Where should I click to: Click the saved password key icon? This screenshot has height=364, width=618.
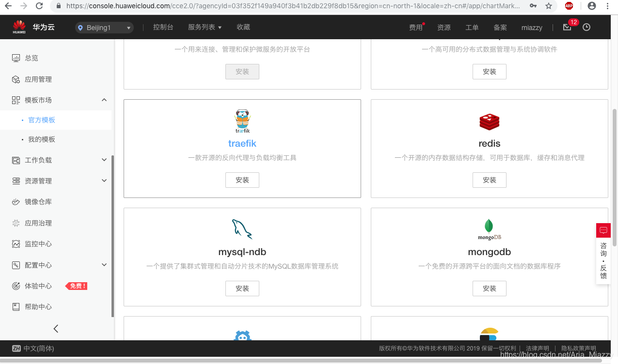pyautogui.click(x=533, y=6)
